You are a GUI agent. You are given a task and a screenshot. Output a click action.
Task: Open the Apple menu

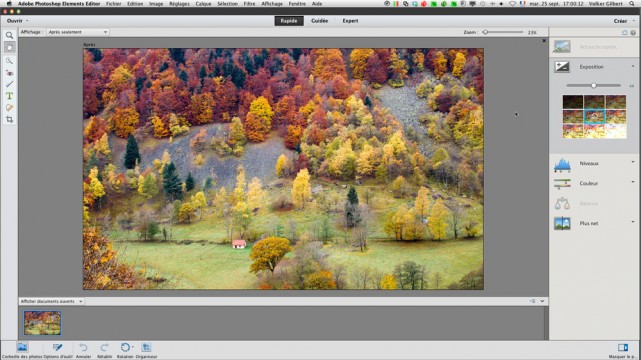click(9, 3)
